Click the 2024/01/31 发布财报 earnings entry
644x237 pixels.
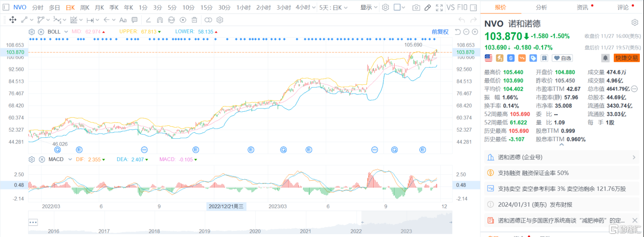click(562, 204)
